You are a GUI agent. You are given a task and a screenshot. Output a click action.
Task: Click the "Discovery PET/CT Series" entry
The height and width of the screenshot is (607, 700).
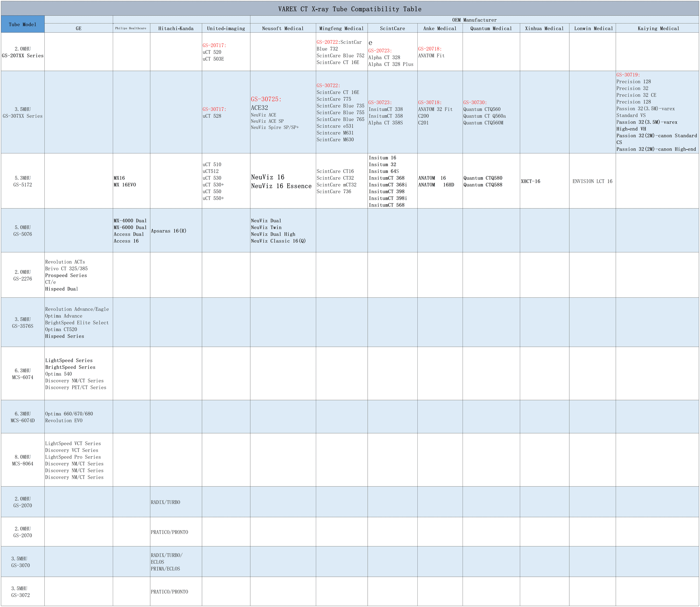[76, 387]
